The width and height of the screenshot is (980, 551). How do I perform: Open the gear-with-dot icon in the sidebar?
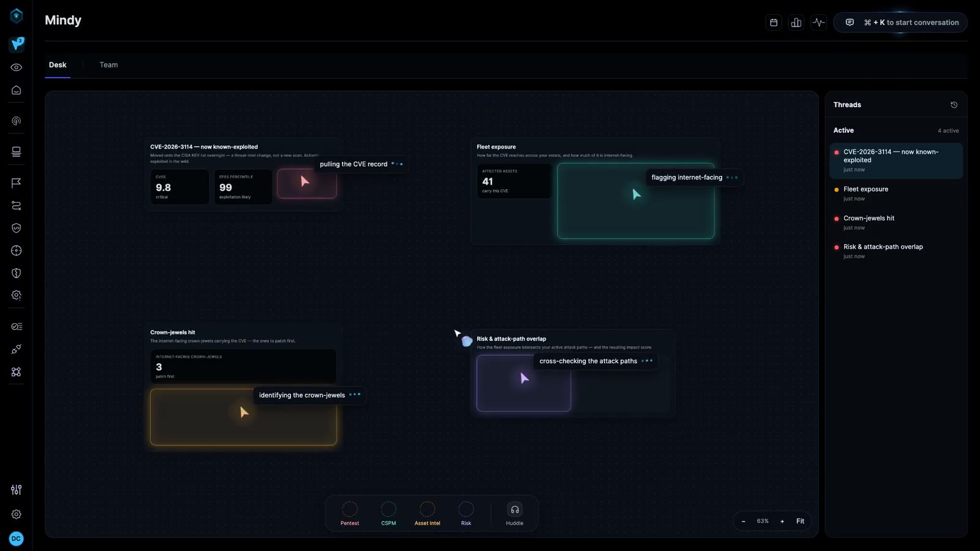(17, 295)
